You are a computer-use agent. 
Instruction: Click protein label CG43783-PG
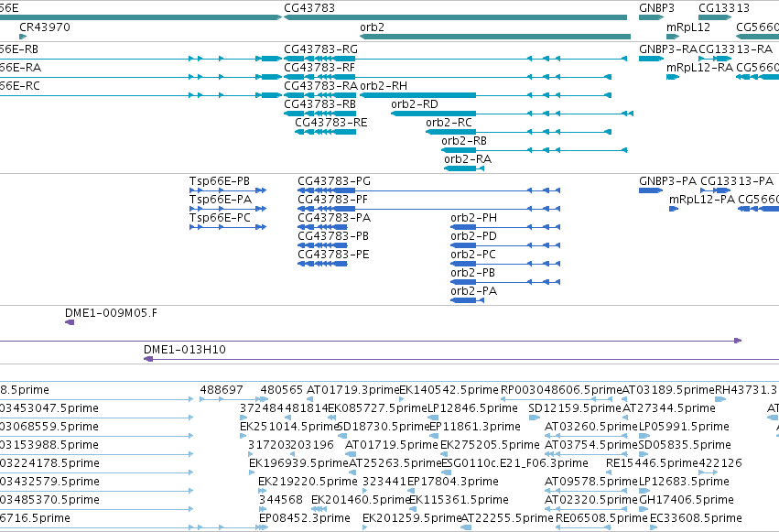(334, 181)
